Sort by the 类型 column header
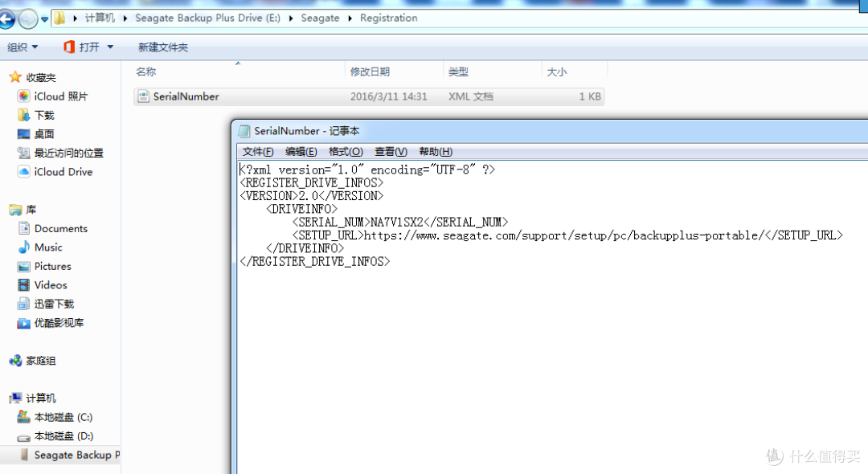The height and width of the screenshot is (474, 868). [458, 72]
